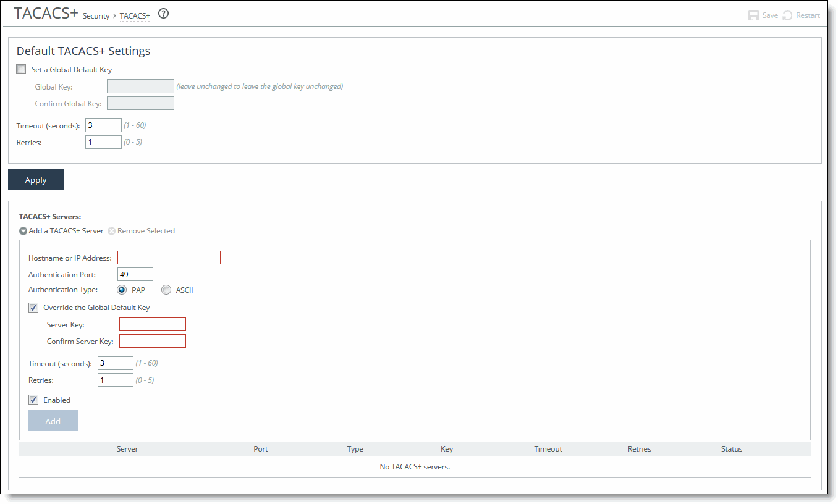This screenshot has height=504, width=838.
Task: Open the TACACS+ breadcrumb link
Action: tap(135, 15)
